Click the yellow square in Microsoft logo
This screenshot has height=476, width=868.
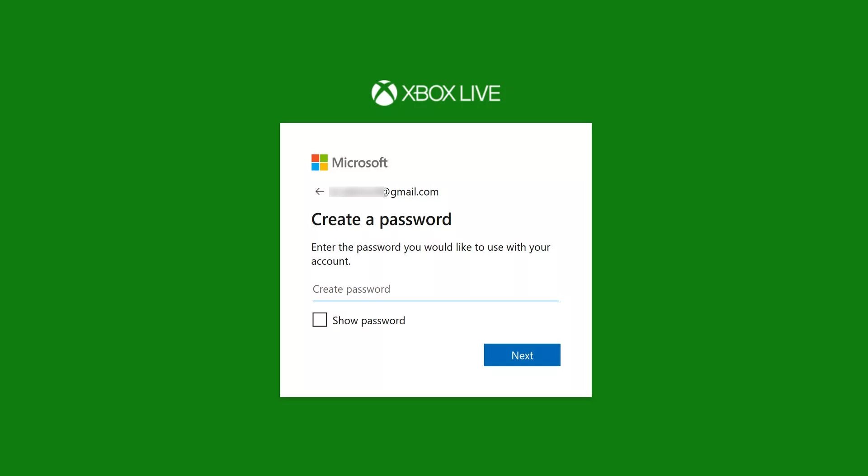pyautogui.click(x=324, y=167)
